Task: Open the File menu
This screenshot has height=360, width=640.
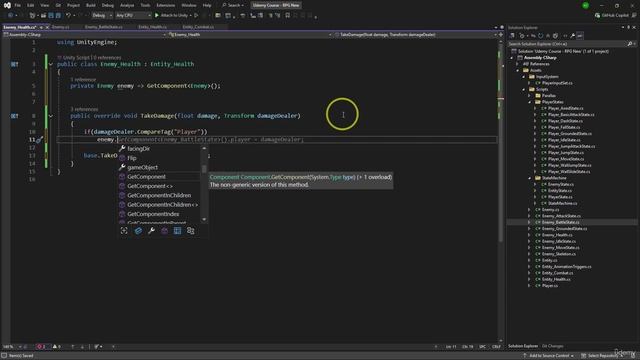Action: point(18,5)
